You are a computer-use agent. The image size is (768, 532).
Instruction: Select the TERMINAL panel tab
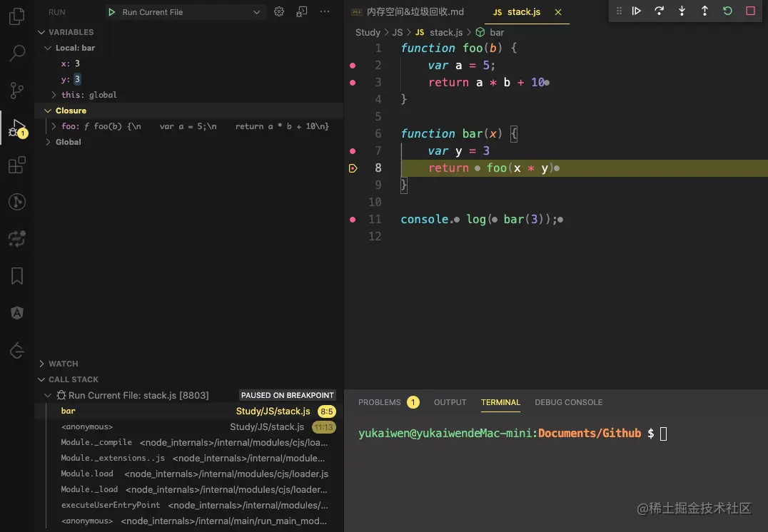[x=500, y=402]
